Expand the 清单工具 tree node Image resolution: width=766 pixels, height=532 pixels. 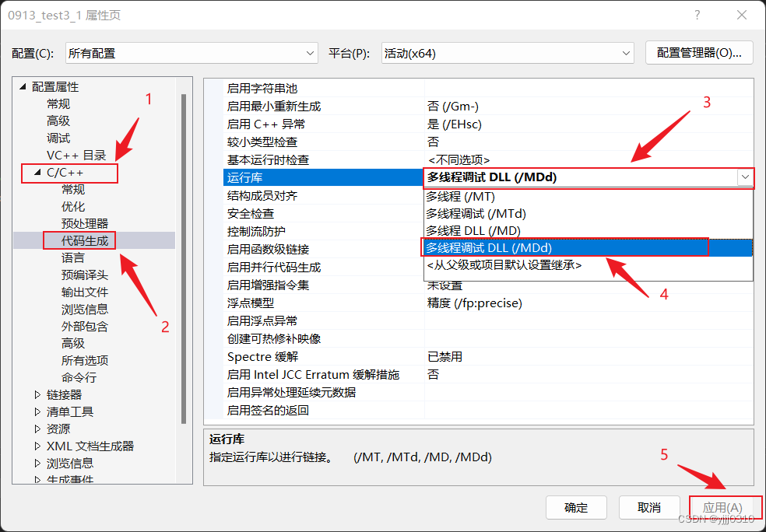click(37, 411)
